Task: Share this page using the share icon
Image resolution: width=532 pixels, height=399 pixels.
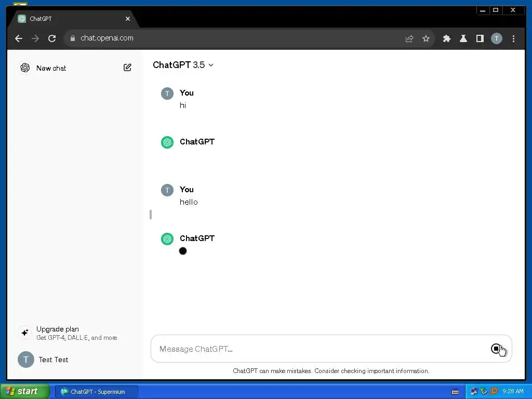Action: (409, 38)
